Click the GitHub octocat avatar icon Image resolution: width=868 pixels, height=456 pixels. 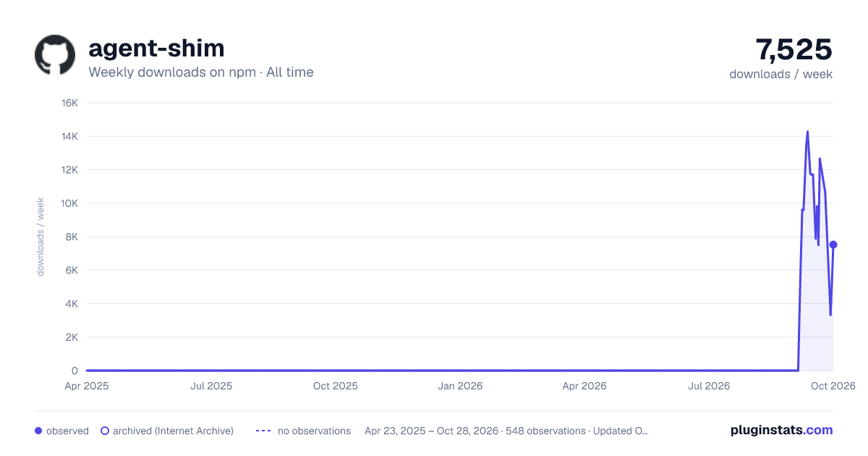click(55, 55)
